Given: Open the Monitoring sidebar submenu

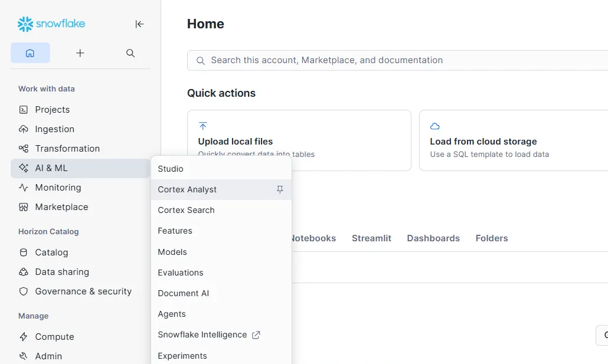Looking at the screenshot, I should (58, 188).
